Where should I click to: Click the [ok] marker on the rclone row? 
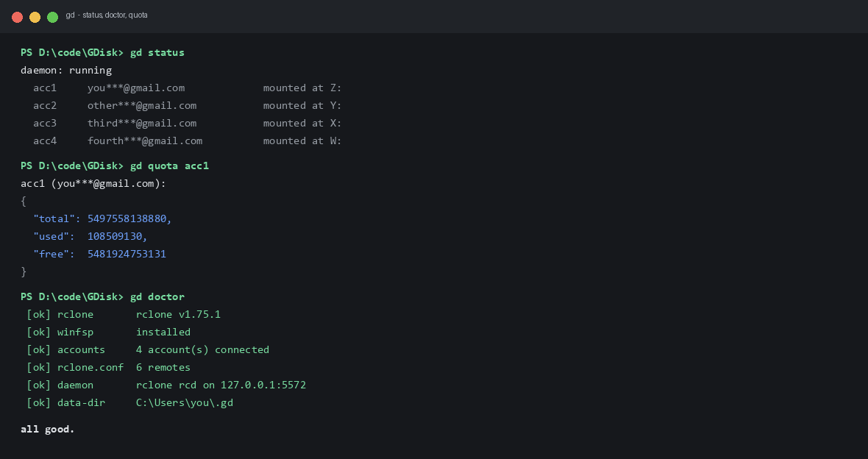[39, 315]
